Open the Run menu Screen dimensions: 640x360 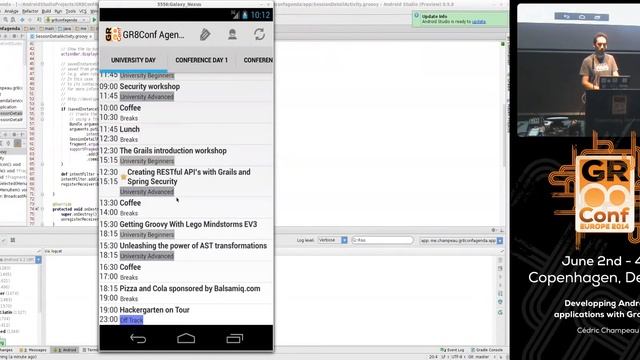(x=58, y=11)
